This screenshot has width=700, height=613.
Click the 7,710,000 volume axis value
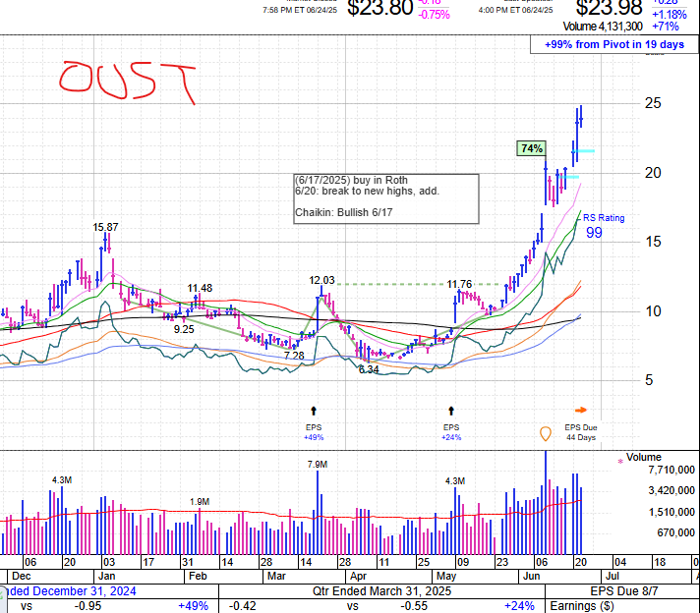coord(671,470)
